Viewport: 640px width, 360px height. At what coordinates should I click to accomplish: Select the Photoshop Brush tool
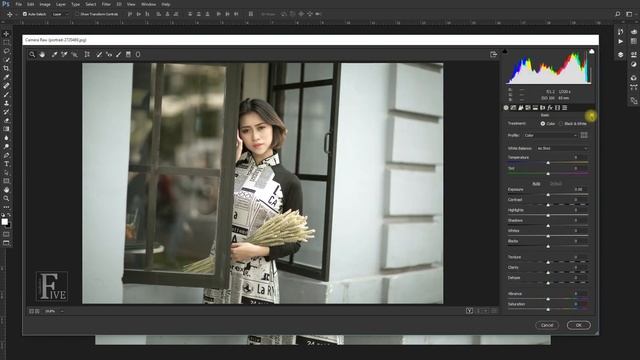[6, 95]
